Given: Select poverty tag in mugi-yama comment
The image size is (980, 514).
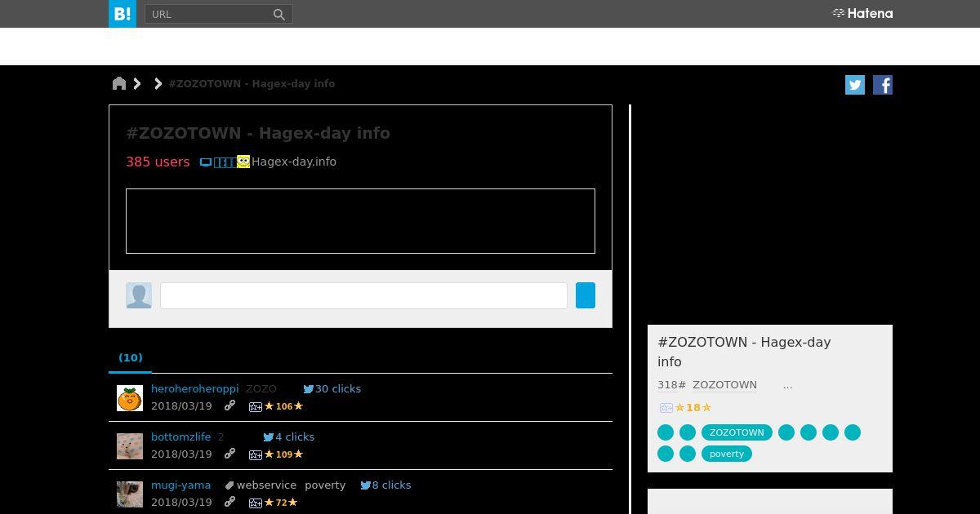Looking at the screenshot, I should click(x=325, y=485).
